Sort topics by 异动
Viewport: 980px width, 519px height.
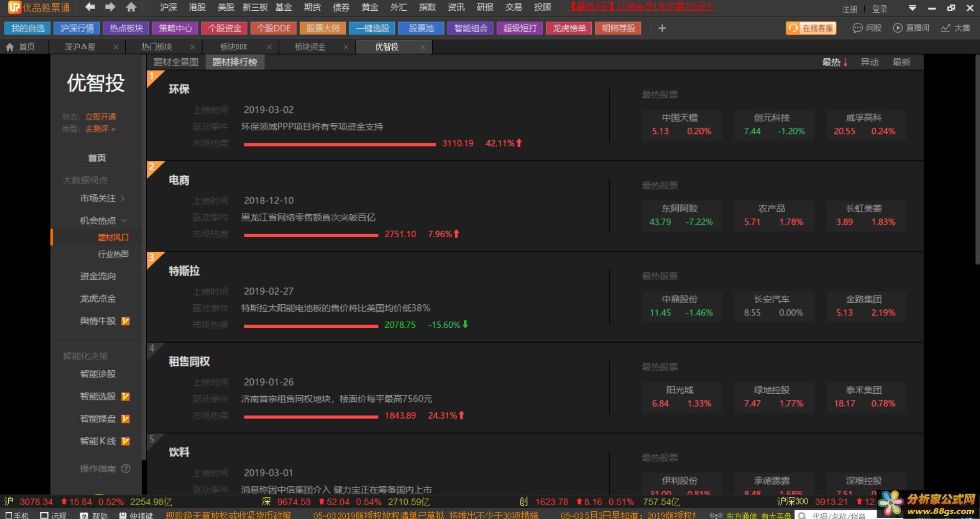[870, 62]
